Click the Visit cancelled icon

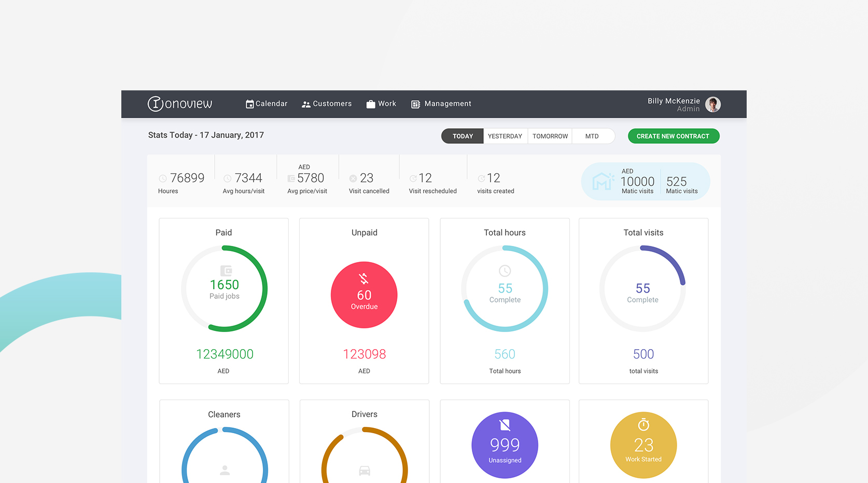coord(353,178)
